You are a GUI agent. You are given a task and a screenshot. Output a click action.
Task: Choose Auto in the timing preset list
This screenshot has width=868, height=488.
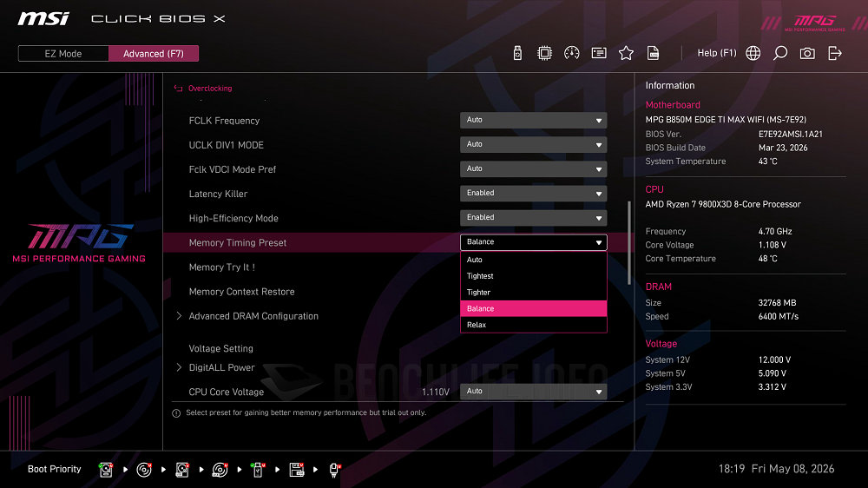coord(533,260)
